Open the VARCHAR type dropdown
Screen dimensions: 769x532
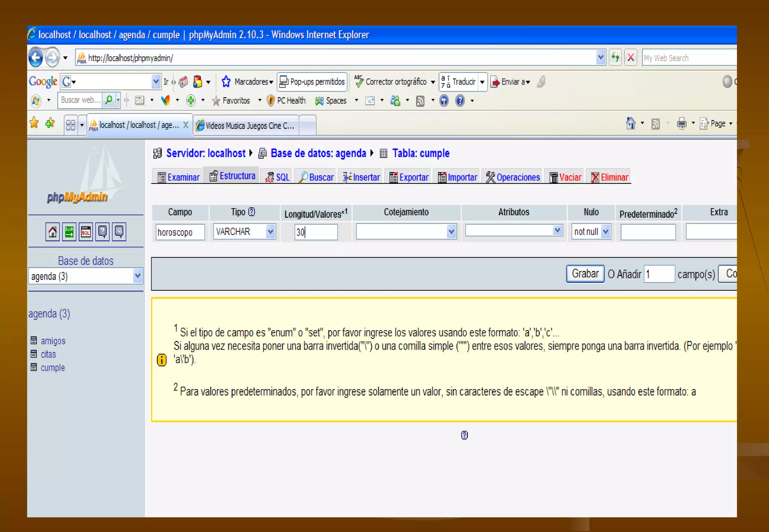[x=270, y=232]
